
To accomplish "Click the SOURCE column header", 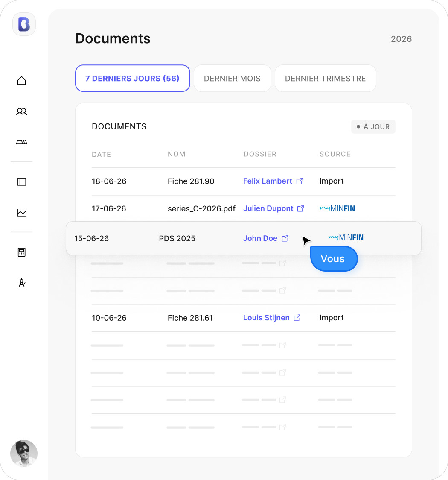I will (x=335, y=154).
